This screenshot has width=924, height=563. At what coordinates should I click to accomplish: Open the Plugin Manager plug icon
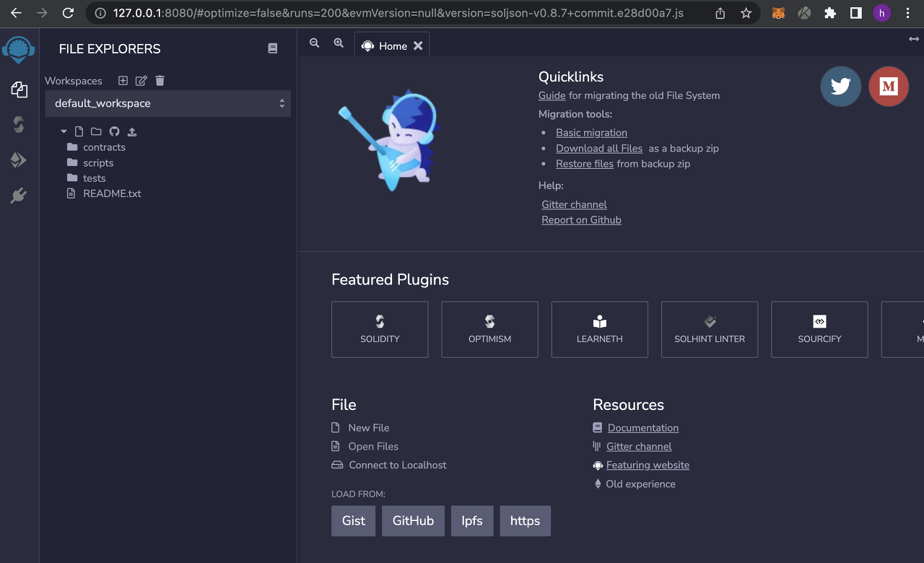tap(19, 195)
